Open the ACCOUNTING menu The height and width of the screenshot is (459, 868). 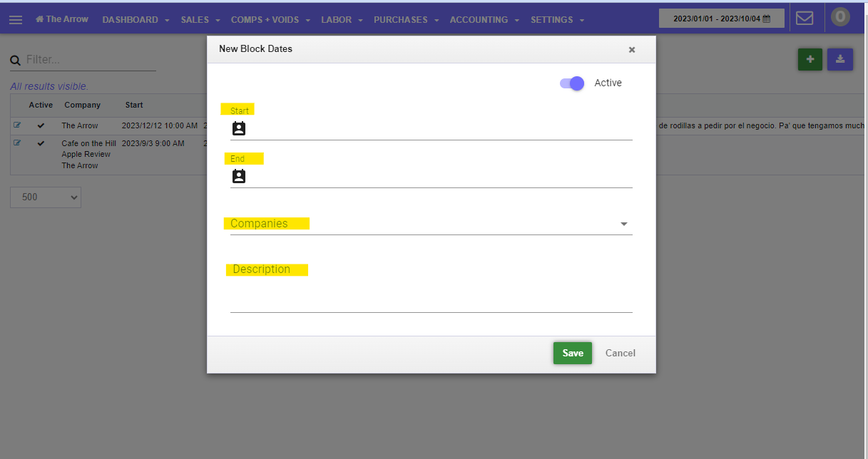click(484, 20)
